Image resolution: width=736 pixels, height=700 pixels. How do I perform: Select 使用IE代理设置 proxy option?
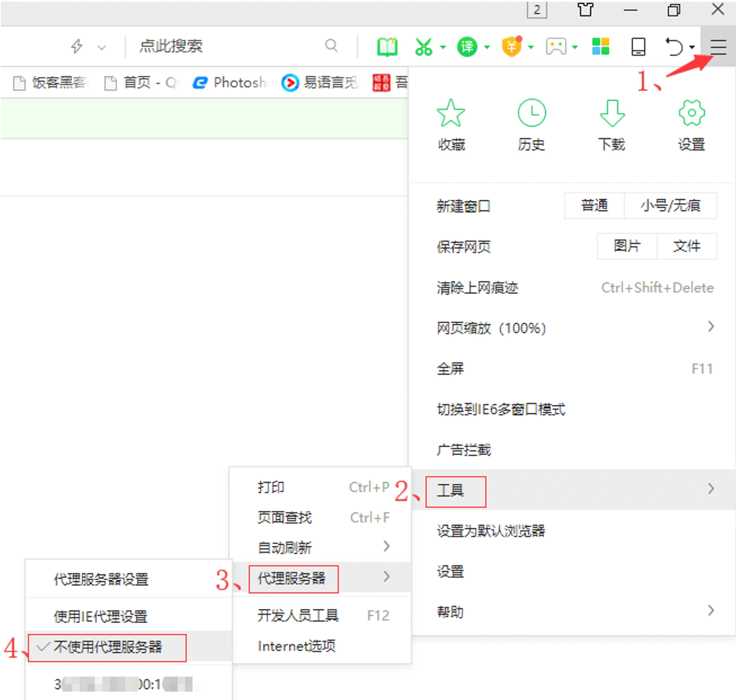point(101,616)
